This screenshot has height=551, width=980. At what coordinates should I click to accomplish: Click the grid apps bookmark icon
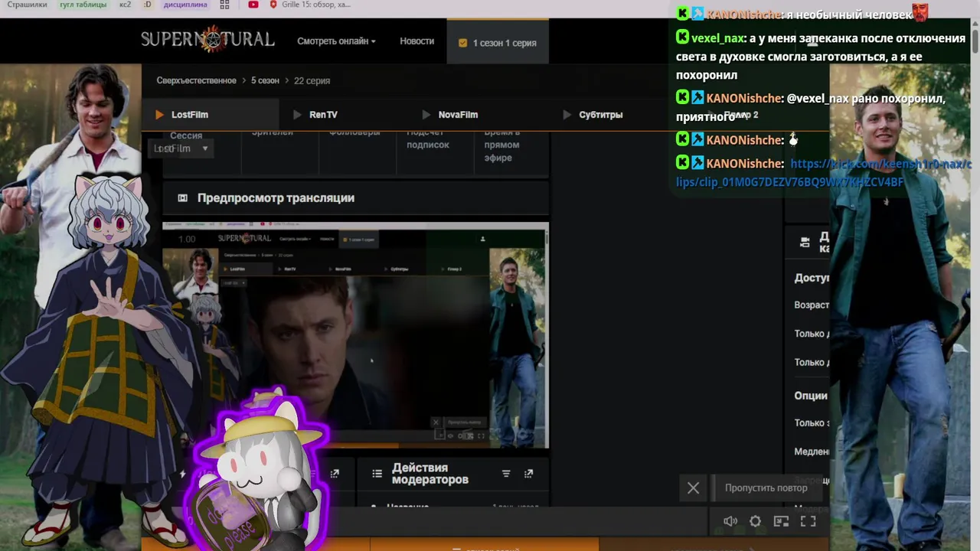224,5
